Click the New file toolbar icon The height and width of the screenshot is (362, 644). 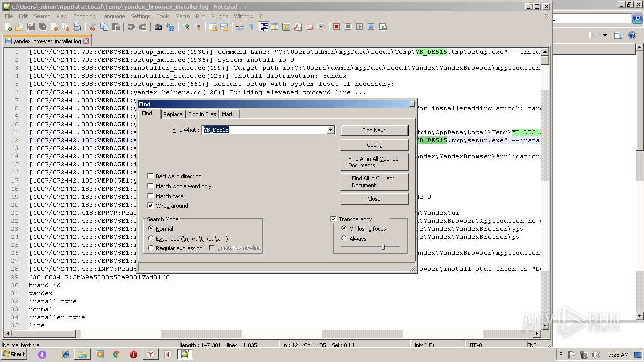[8, 27]
